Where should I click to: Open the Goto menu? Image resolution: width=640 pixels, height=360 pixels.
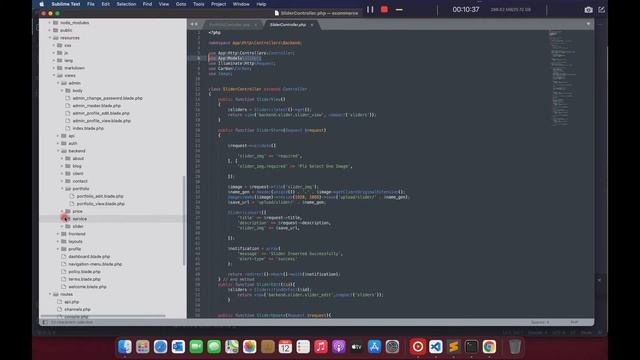[181, 4]
